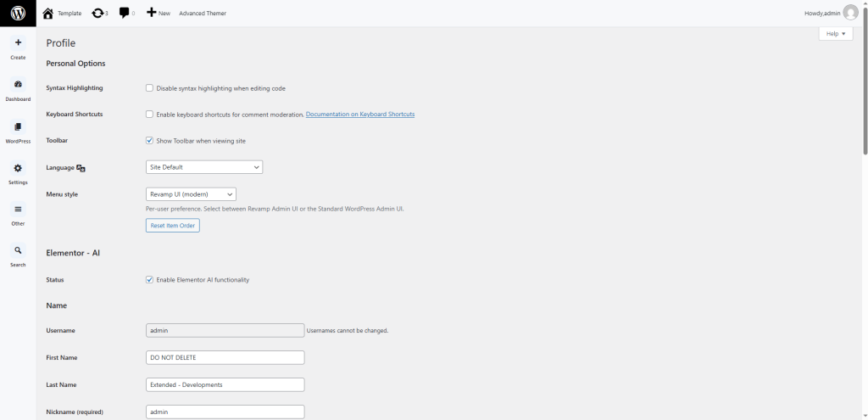
Task: Disable syntax highlighting checkbox
Action: click(150, 88)
